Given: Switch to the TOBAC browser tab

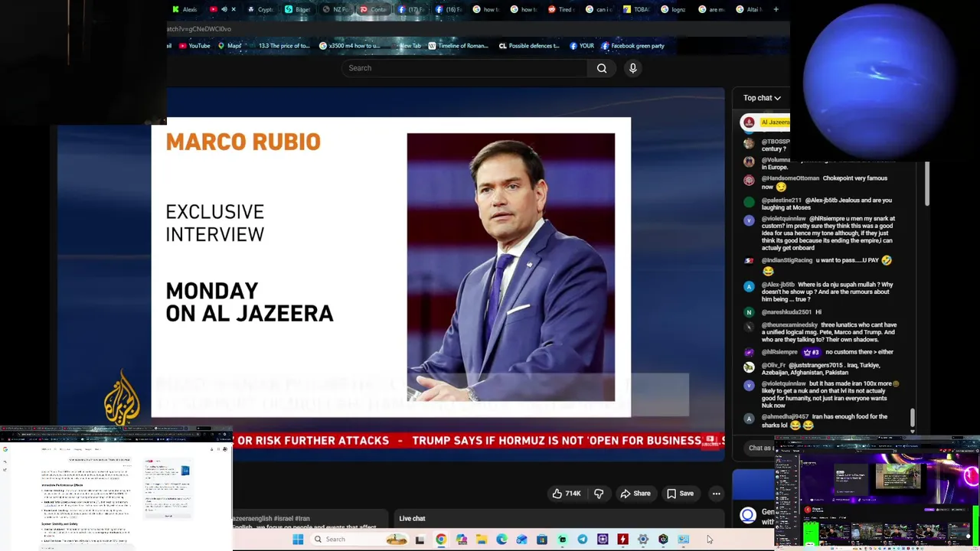Looking at the screenshot, I should [x=637, y=9].
